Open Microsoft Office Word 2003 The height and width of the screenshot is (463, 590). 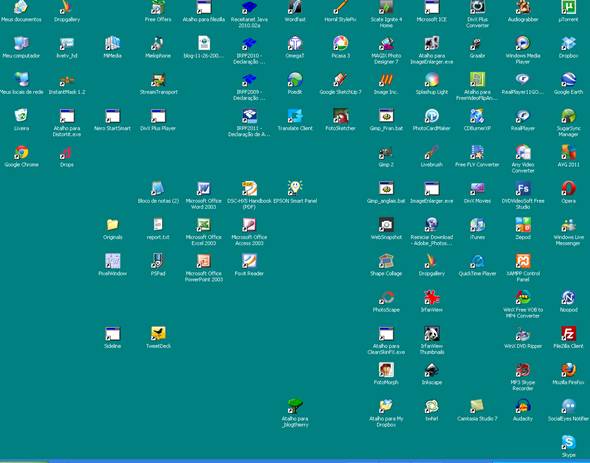click(x=203, y=188)
